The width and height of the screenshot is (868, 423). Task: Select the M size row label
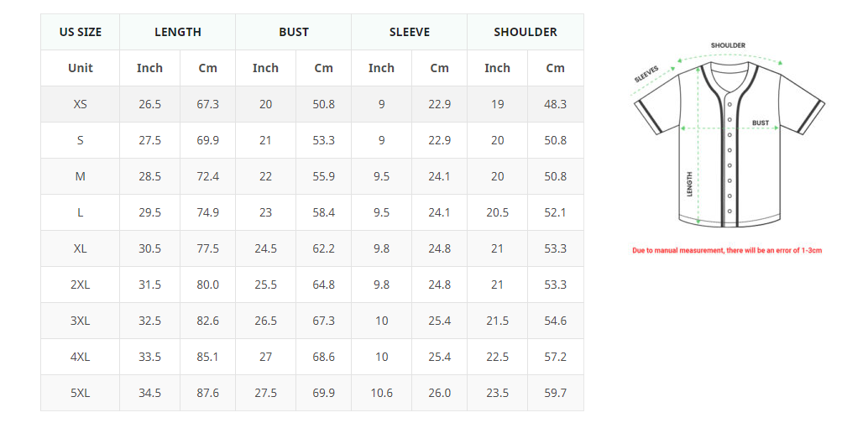(x=81, y=176)
